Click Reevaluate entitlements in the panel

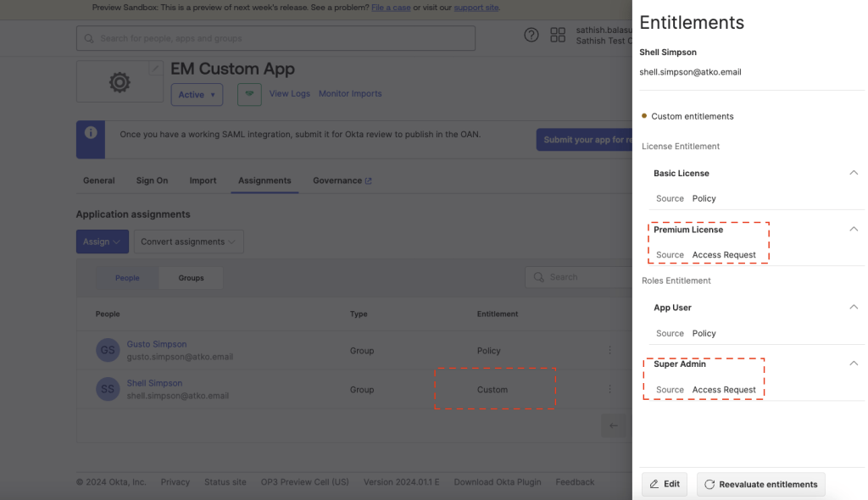tap(760, 484)
